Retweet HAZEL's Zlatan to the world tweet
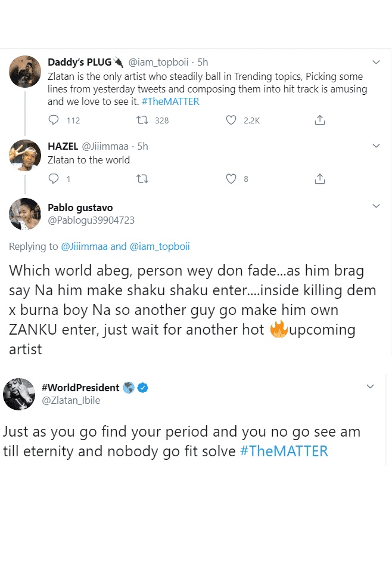This screenshot has width=392, height=569. click(x=142, y=178)
